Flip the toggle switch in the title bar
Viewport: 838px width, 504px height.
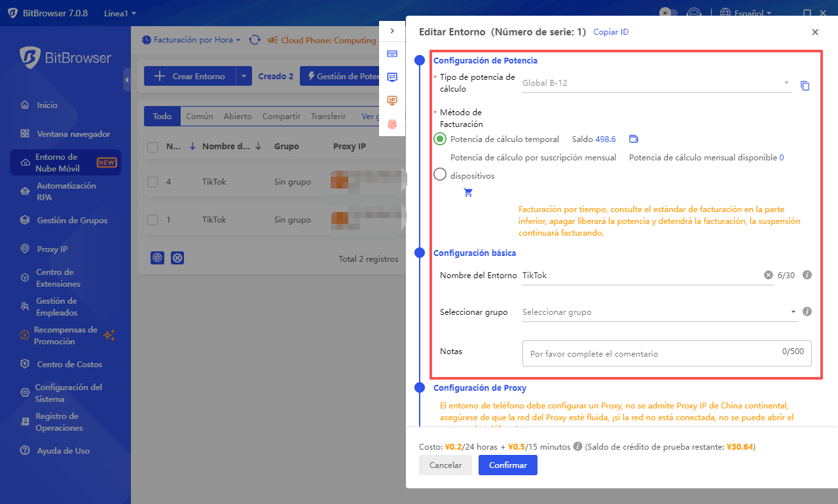pyautogui.click(x=668, y=13)
